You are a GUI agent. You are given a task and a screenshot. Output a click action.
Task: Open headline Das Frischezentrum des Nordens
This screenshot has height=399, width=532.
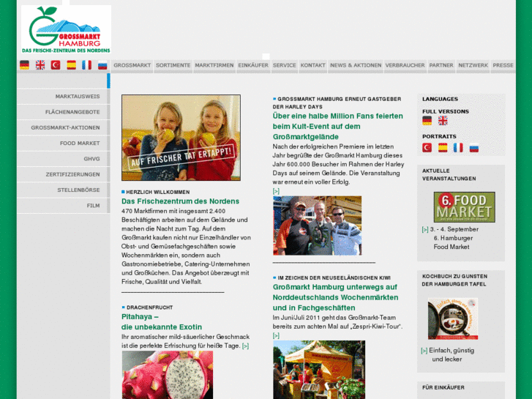tap(180, 201)
